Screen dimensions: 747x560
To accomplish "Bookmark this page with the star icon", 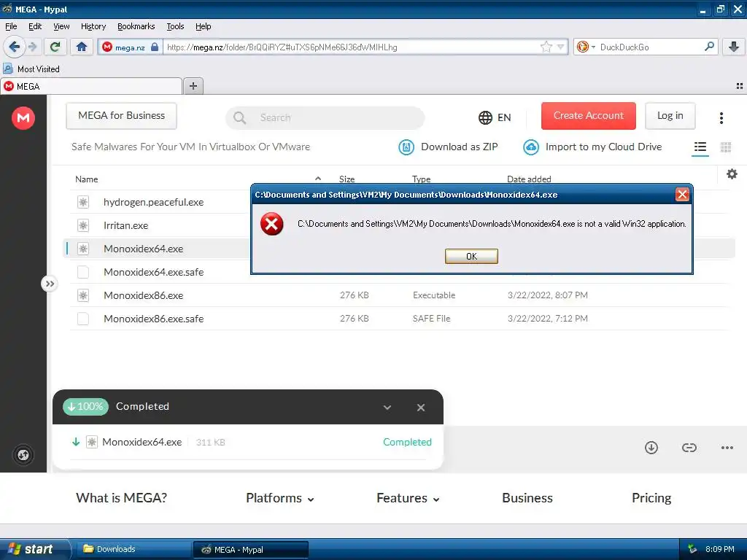I will tap(546, 47).
